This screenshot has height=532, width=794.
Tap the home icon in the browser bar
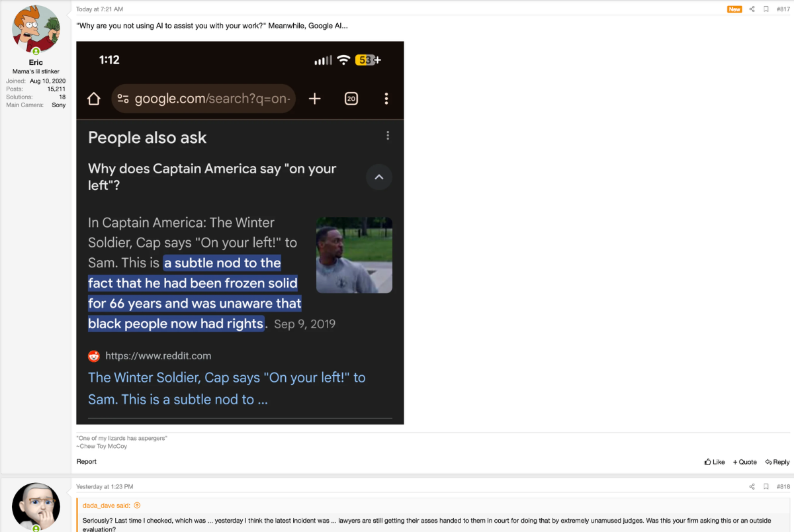tap(93, 98)
